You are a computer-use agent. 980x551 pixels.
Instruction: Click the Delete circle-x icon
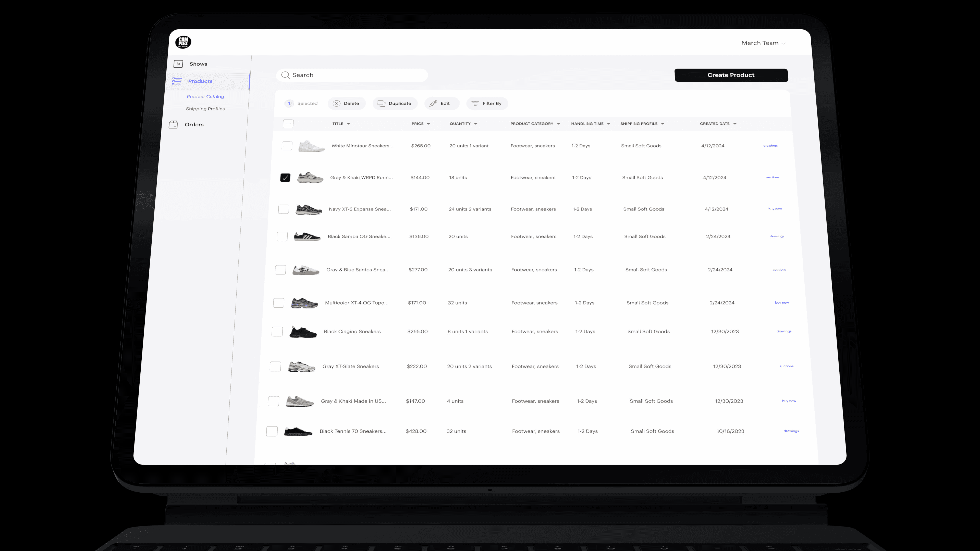336,103
